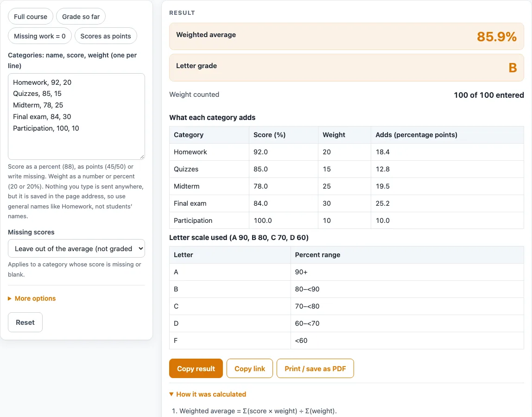This screenshot has width=532, height=417.
Task: Click the 'What each category adds' heading
Action: tap(212, 117)
